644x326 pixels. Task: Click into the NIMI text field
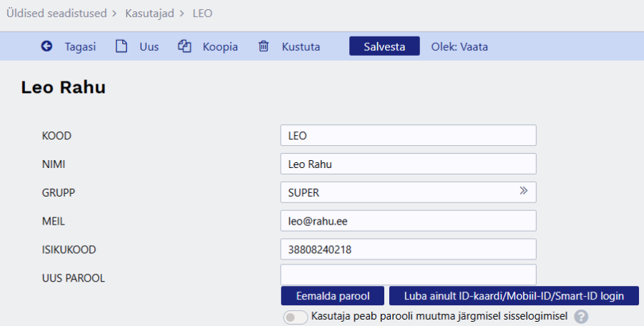[x=408, y=164]
